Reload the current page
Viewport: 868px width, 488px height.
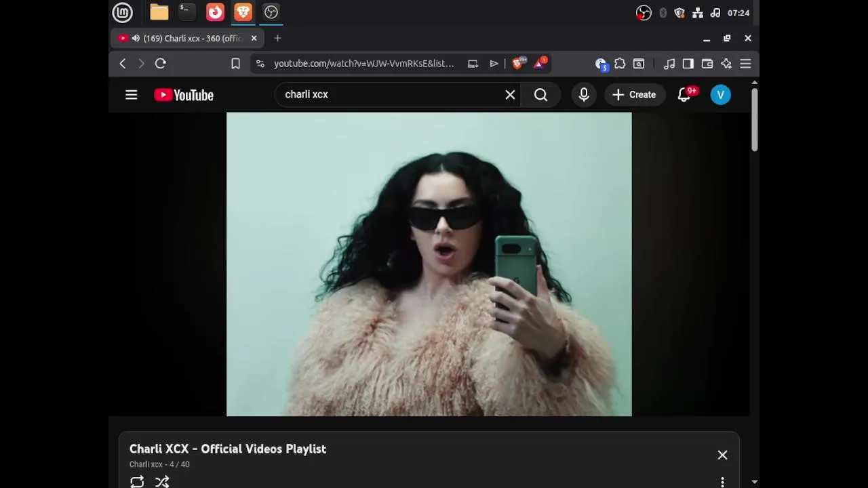click(x=161, y=64)
